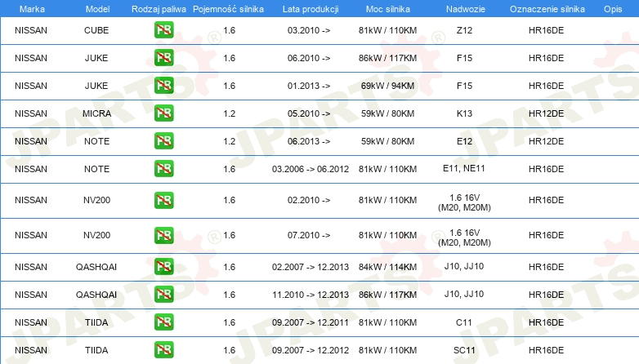Click production date 01.2013 ->
The width and height of the screenshot is (639, 364).
tap(309, 86)
